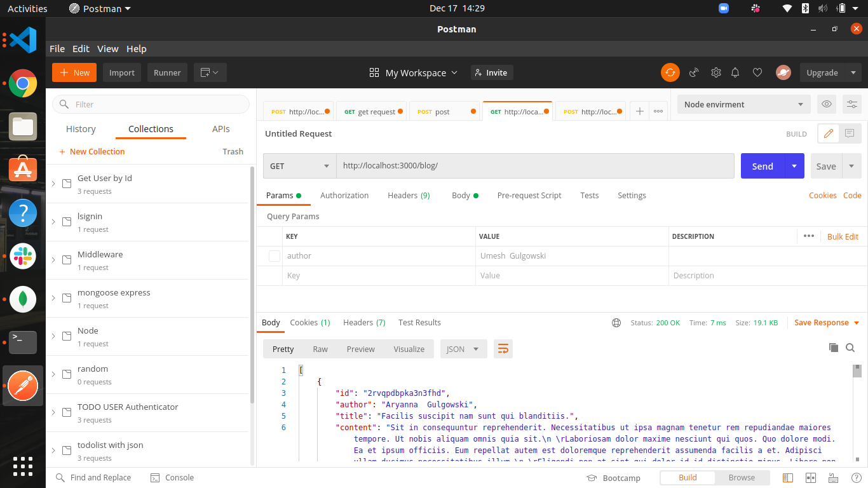Open the Save button dropdown arrow
The height and width of the screenshot is (488, 868).
(851, 166)
